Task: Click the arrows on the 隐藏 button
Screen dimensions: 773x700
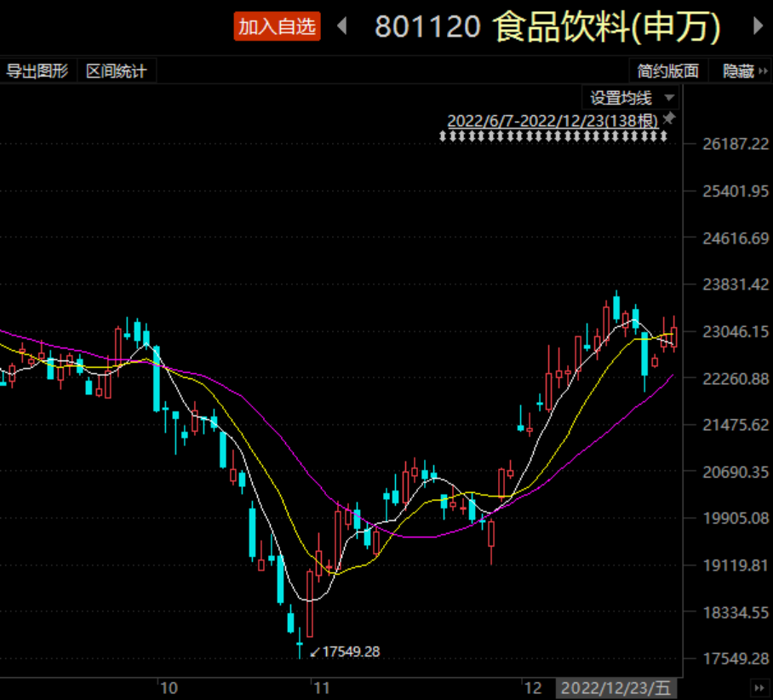Action: point(763,71)
